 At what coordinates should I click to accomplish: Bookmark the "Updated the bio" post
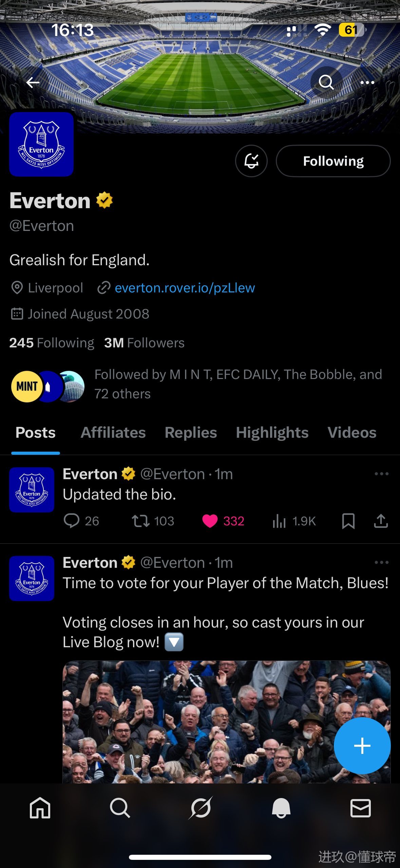click(x=348, y=521)
